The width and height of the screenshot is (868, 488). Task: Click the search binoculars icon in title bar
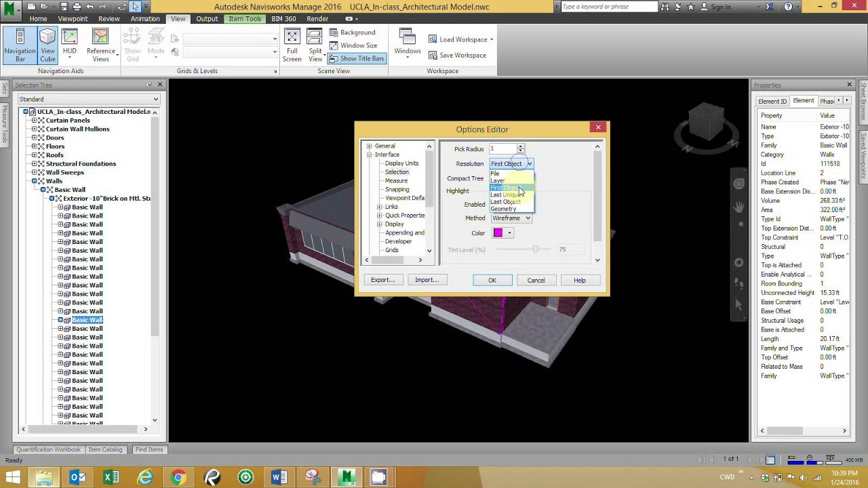click(x=666, y=7)
